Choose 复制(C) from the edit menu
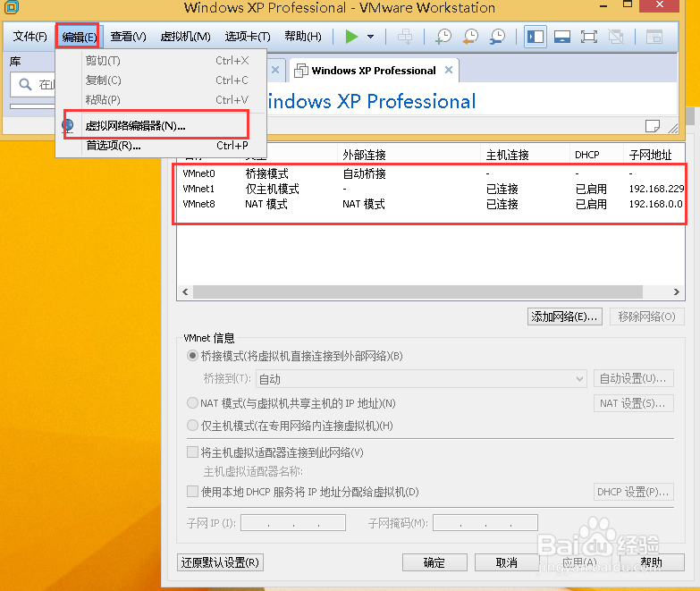Screen dimensions: 700x591 coord(162,80)
